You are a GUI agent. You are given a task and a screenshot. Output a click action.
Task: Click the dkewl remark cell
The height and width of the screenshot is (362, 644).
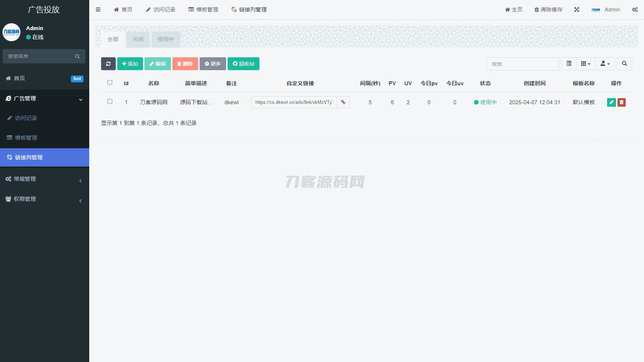[232, 102]
